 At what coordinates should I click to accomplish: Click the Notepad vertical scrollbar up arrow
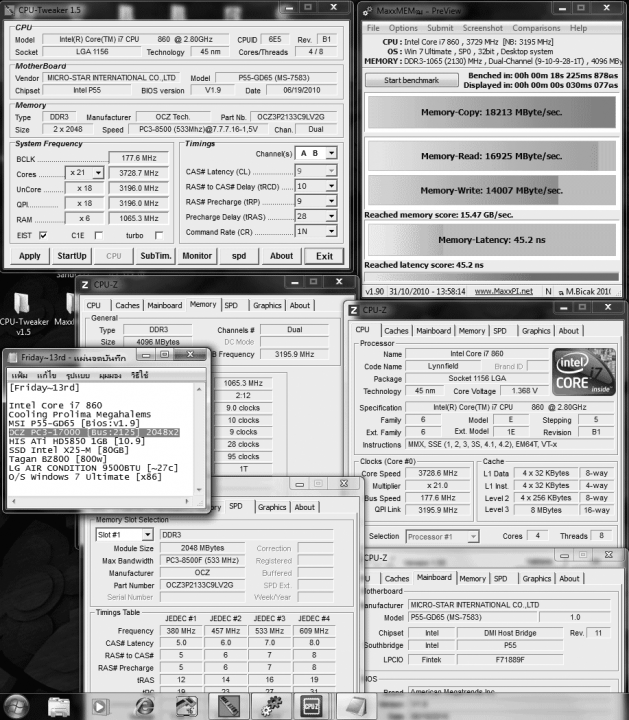(199, 389)
